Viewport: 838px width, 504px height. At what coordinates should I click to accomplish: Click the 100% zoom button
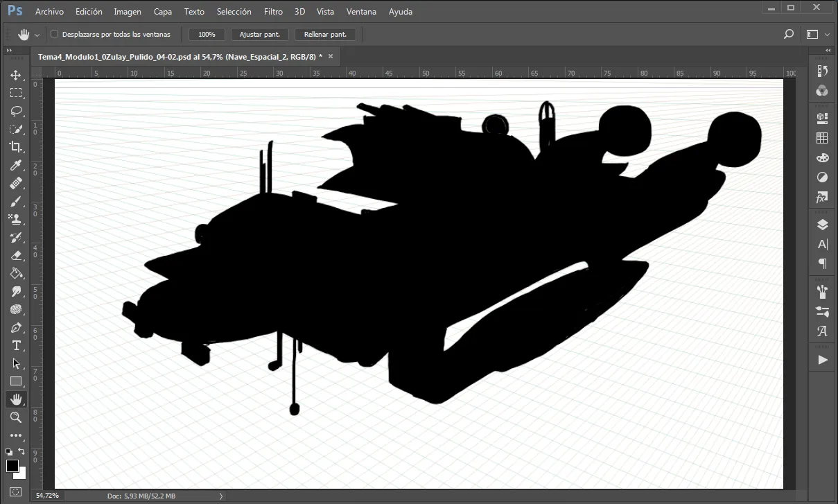(x=207, y=34)
